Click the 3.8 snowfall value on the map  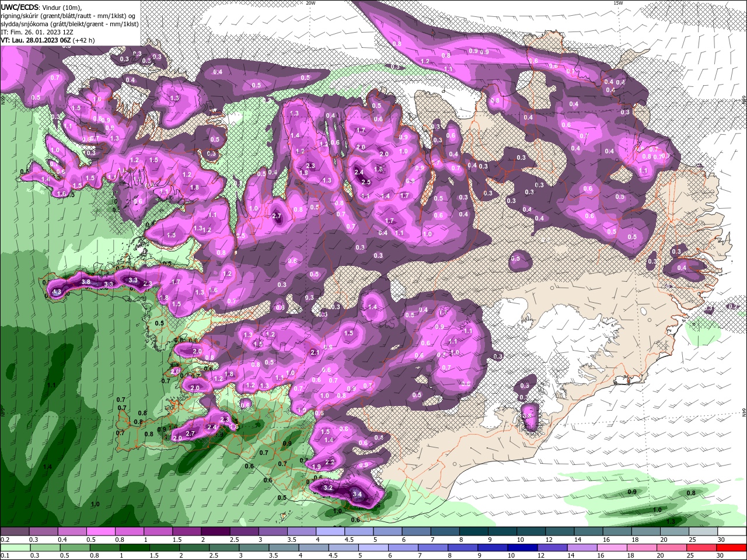[86, 282]
